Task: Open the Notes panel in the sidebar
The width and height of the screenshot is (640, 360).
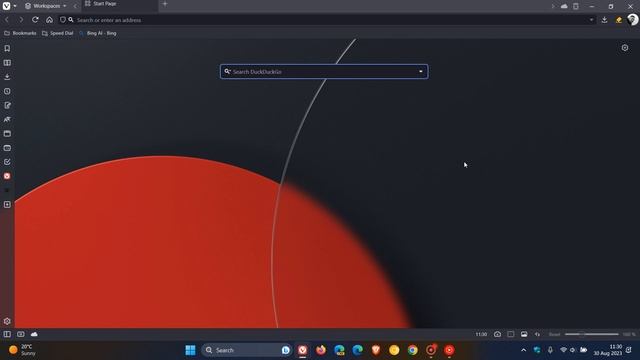Action: (x=7, y=105)
